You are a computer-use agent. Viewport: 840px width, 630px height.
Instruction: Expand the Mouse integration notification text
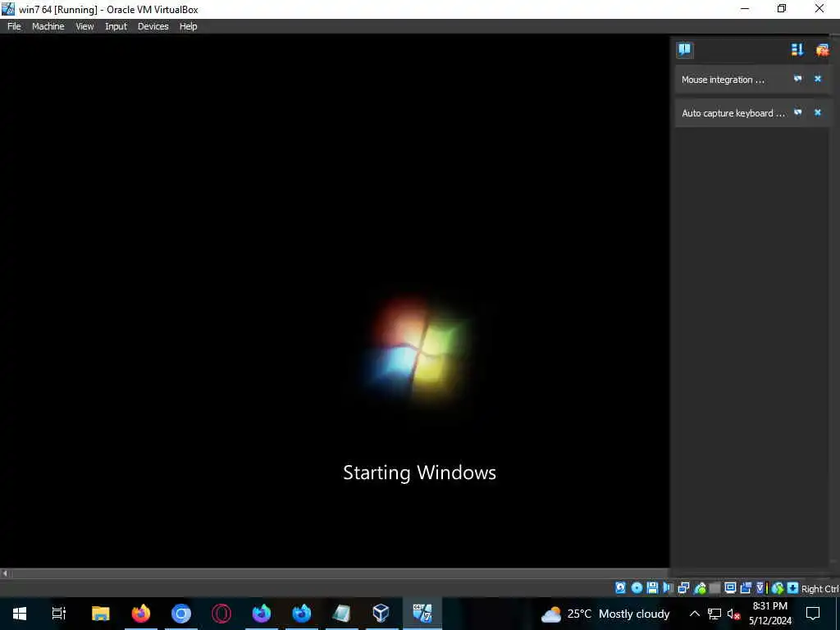[723, 80]
